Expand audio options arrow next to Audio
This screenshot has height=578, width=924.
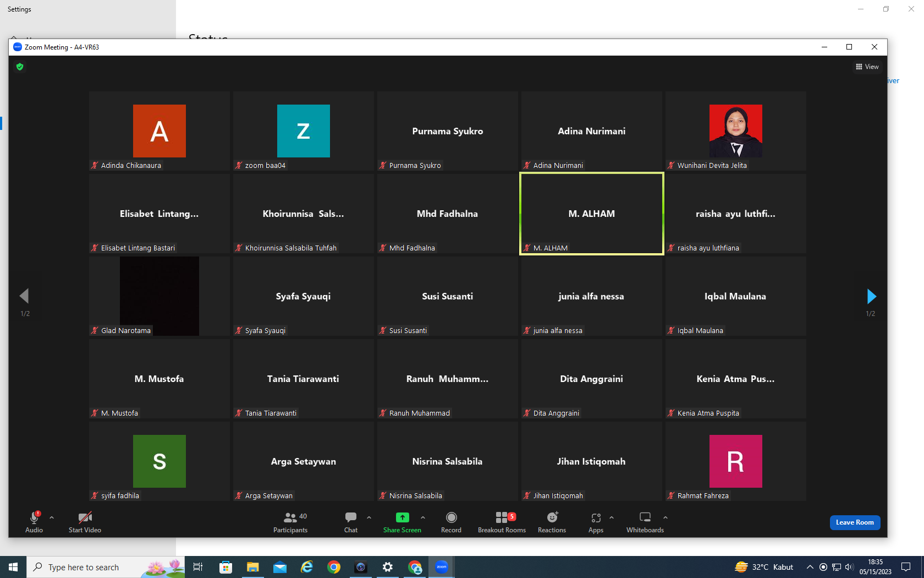point(52,517)
